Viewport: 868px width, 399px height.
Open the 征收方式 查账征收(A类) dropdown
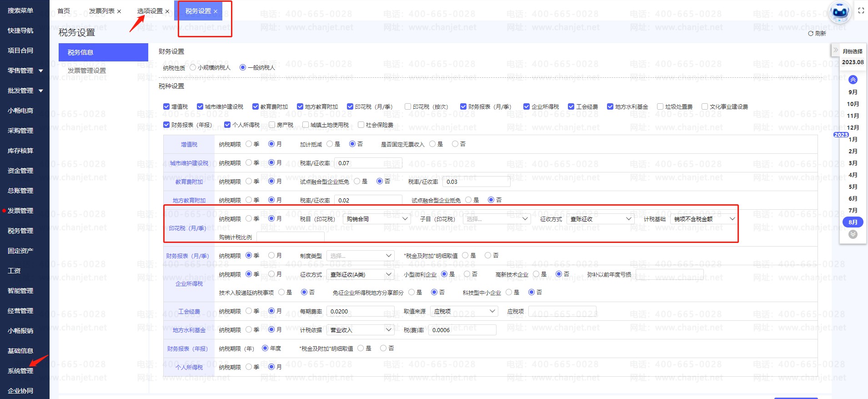360,274
